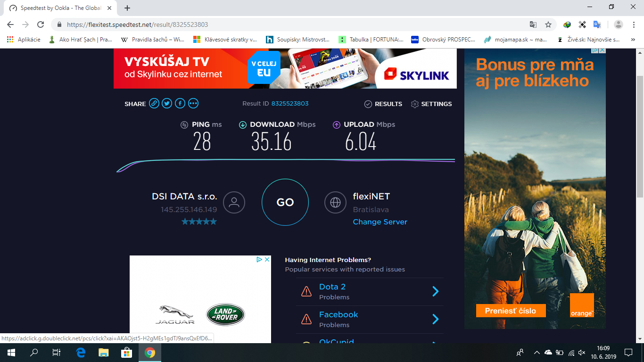Open the Živé.sk bookmark
The image size is (644, 362).
(x=588, y=40)
